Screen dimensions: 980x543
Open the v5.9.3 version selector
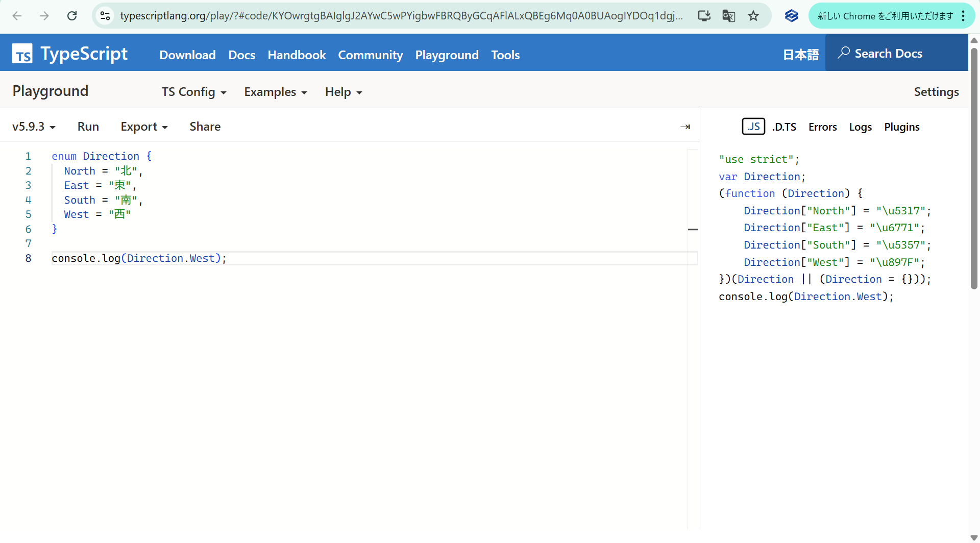(34, 127)
